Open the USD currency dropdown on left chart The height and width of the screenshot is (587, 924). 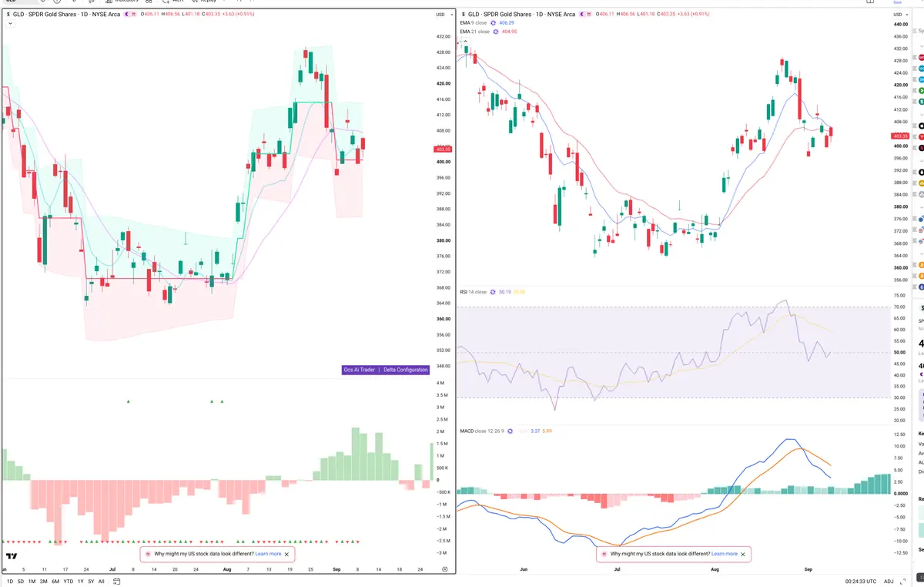pyautogui.click(x=443, y=15)
